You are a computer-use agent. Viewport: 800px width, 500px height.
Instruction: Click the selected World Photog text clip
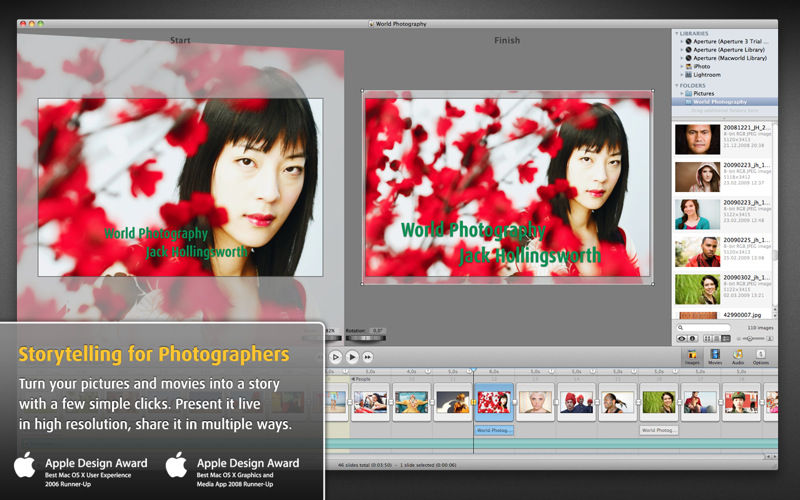click(494, 431)
